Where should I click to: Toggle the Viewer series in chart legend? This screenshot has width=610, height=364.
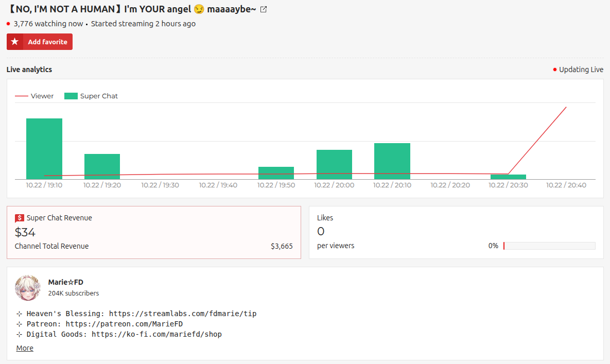[34, 96]
